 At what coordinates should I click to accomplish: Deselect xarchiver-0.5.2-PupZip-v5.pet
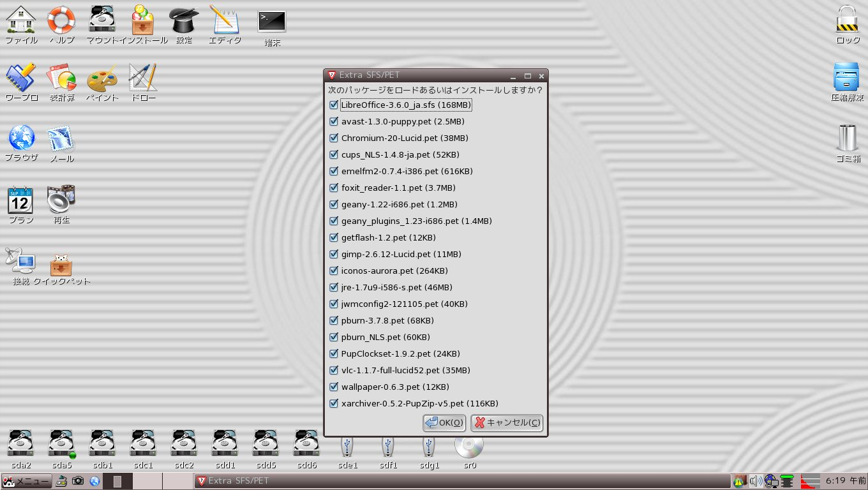[x=334, y=403]
